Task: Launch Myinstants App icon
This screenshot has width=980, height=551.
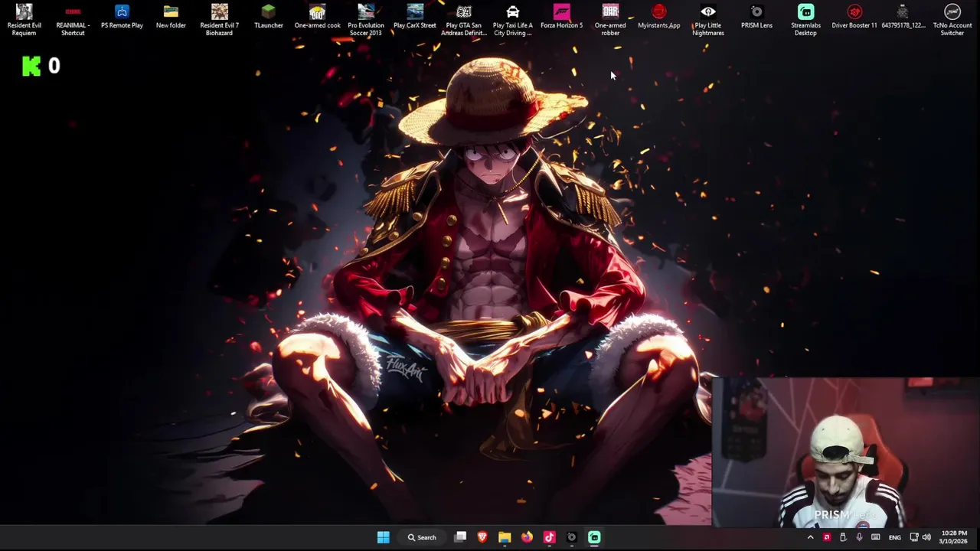Action: tap(659, 16)
